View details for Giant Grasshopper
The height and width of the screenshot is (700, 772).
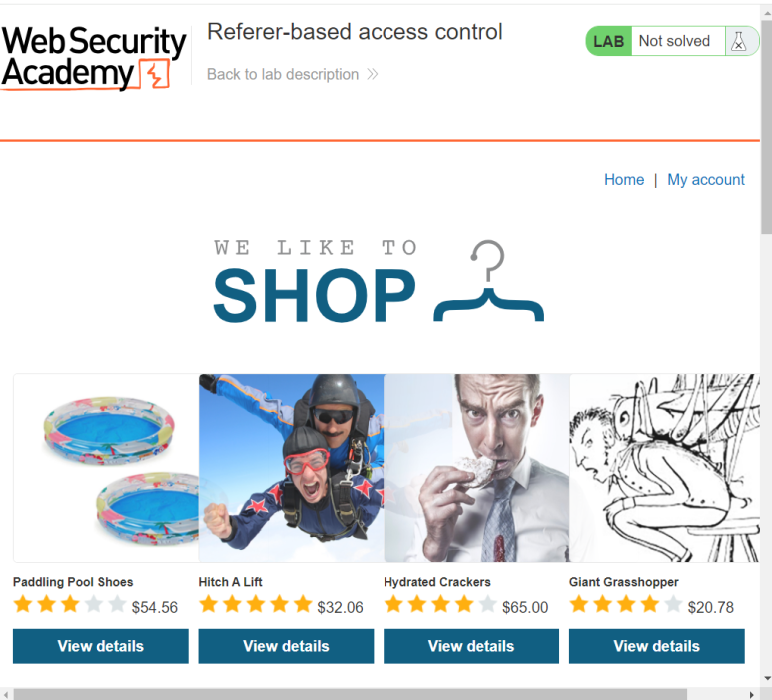point(657,646)
